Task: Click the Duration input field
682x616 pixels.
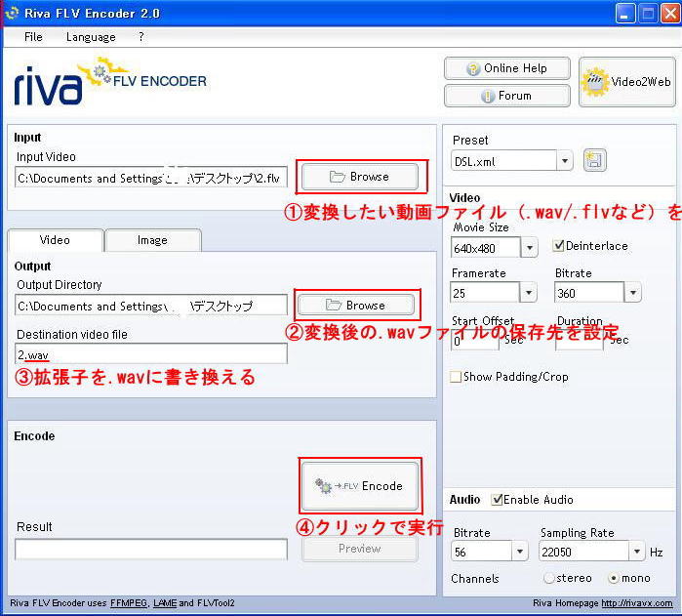Action: pos(580,340)
